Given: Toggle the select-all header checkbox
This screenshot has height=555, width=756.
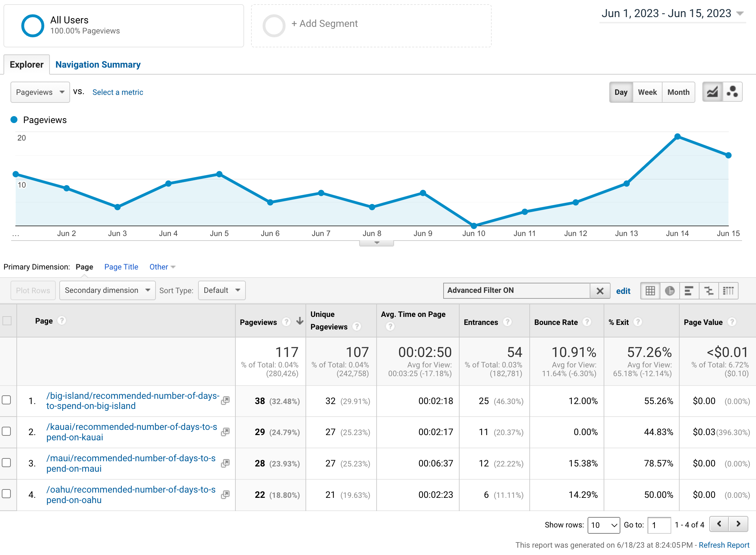Looking at the screenshot, I should 7,321.
